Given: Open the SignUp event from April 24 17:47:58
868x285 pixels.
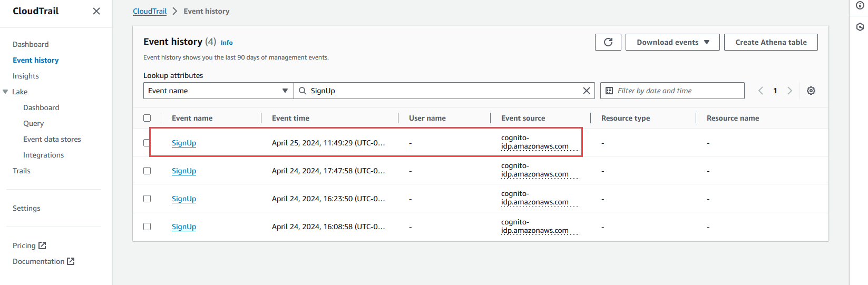Looking at the screenshot, I should point(184,171).
